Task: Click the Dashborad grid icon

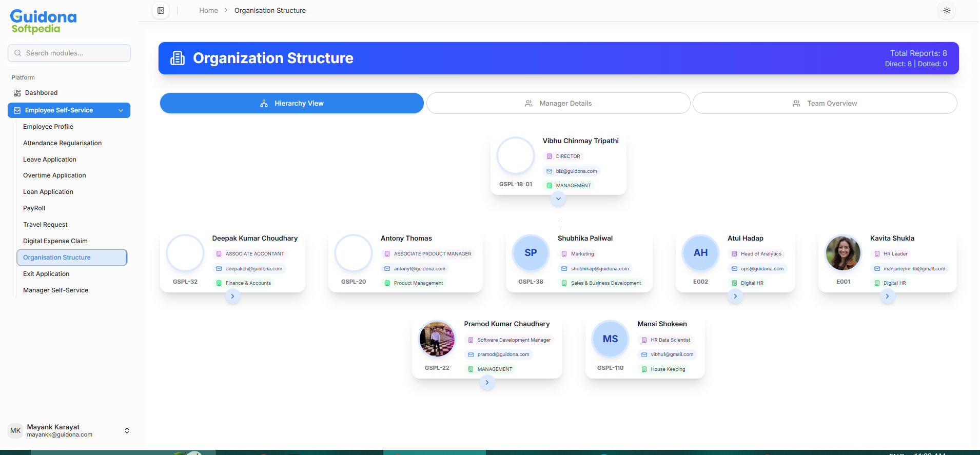Action: [17, 93]
